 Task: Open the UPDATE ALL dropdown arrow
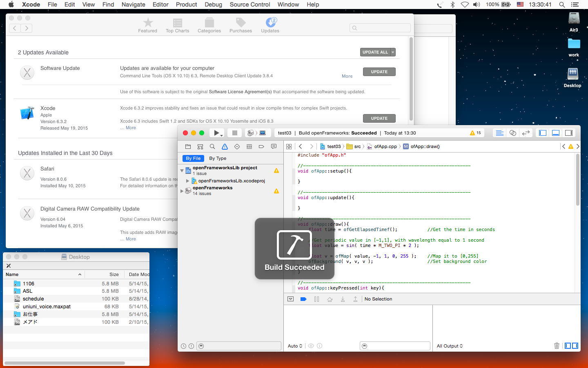point(393,52)
